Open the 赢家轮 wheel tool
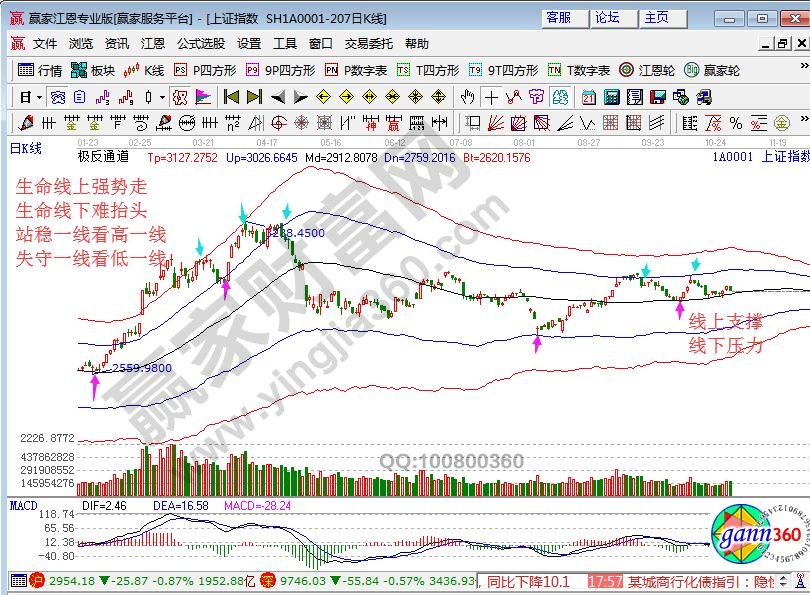Screen dimensions: 810x595 click(711, 70)
